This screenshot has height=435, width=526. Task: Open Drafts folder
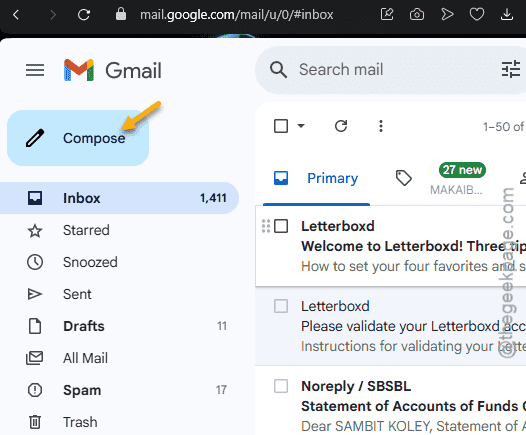click(119, 326)
